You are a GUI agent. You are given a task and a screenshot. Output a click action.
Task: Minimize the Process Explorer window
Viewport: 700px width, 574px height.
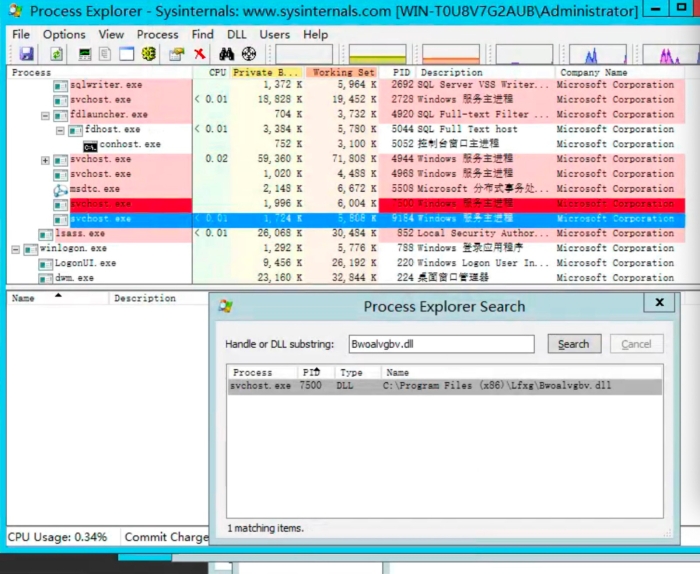656,9
